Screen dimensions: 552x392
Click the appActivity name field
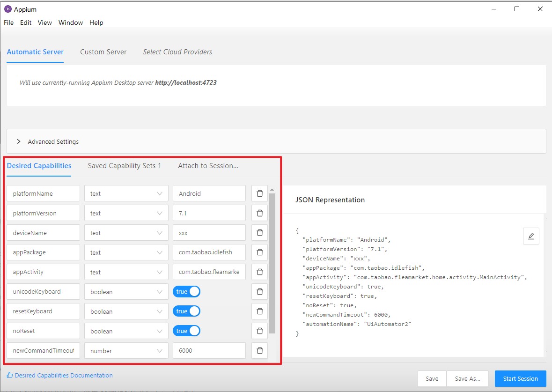43,272
